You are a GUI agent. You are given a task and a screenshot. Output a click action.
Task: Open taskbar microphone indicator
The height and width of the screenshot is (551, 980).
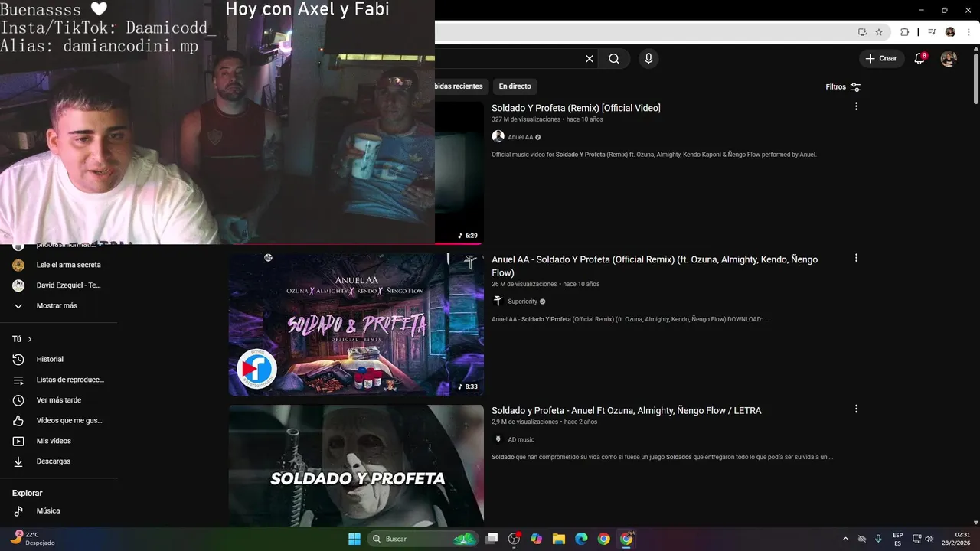click(878, 539)
